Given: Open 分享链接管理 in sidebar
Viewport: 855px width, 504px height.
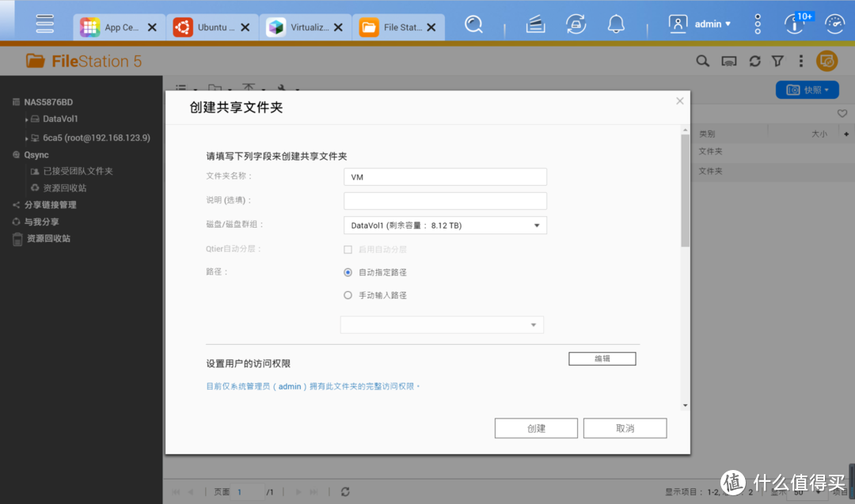Looking at the screenshot, I should tap(50, 205).
